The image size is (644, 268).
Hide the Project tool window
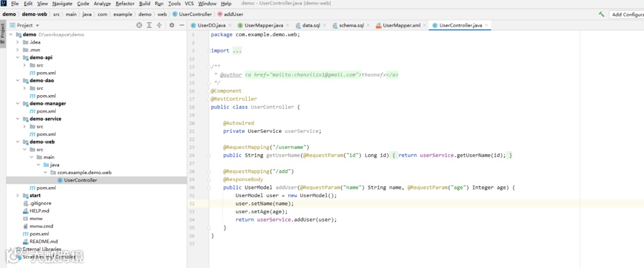181,26
